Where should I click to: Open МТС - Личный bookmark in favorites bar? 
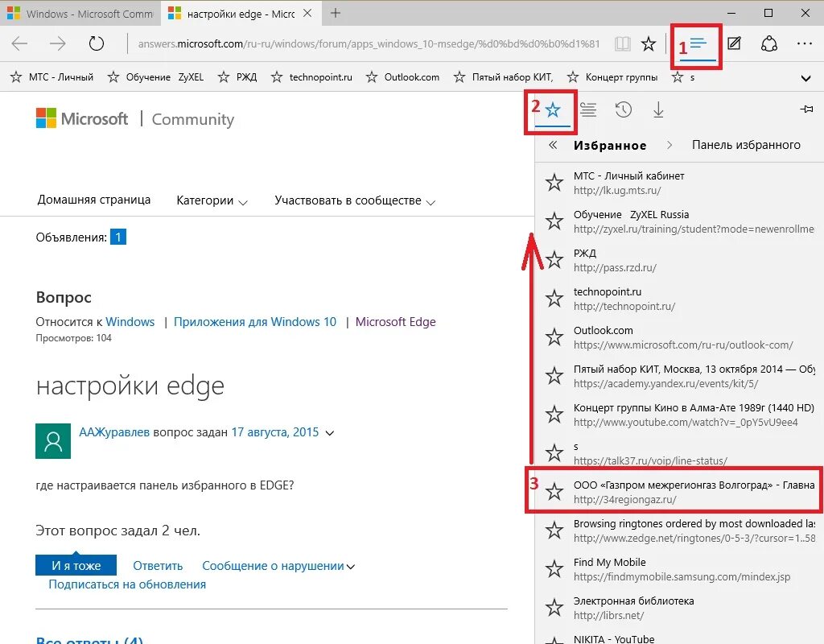point(52,77)
